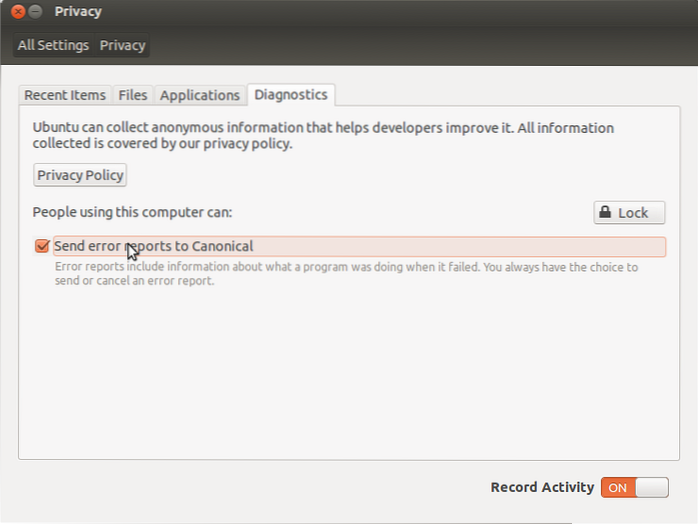Select the Diagnostics tab
The image size is (698, 524).
pyautogui.click(x=290, y=95)
